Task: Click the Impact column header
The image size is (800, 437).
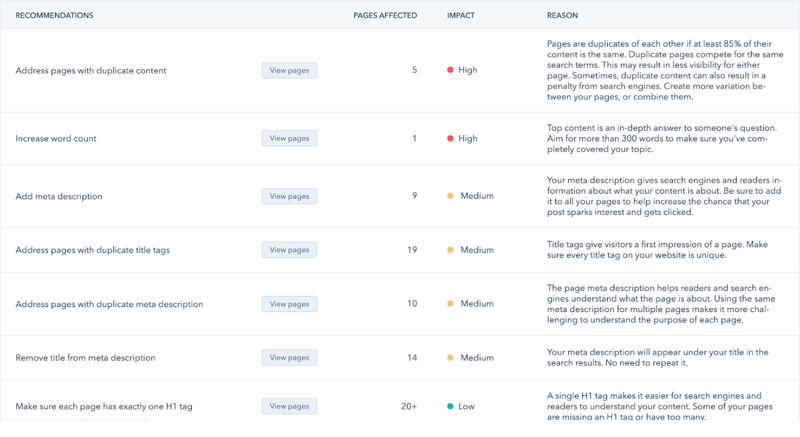Action: 461,15
